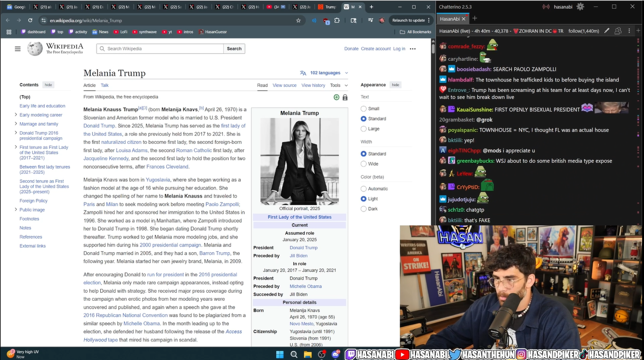Expand Marriage and family contents section
644x360 pixels.
click(16, 124)
